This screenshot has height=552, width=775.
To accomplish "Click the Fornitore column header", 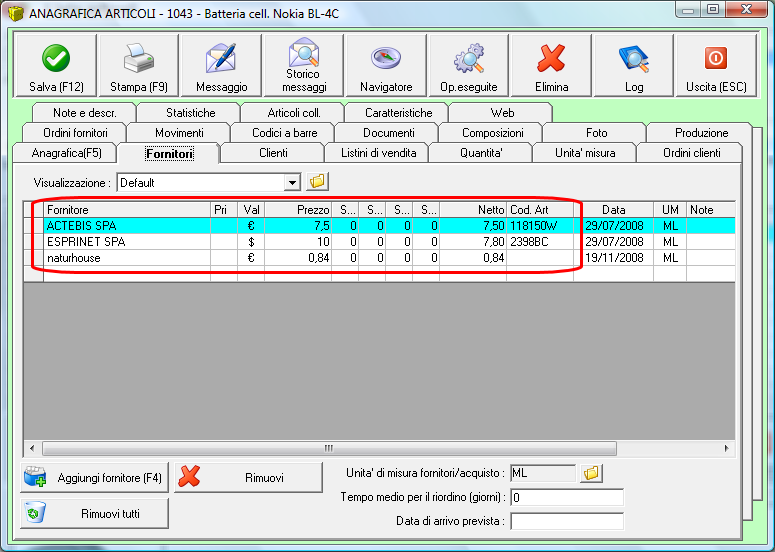I will click(x=127, y=210).
